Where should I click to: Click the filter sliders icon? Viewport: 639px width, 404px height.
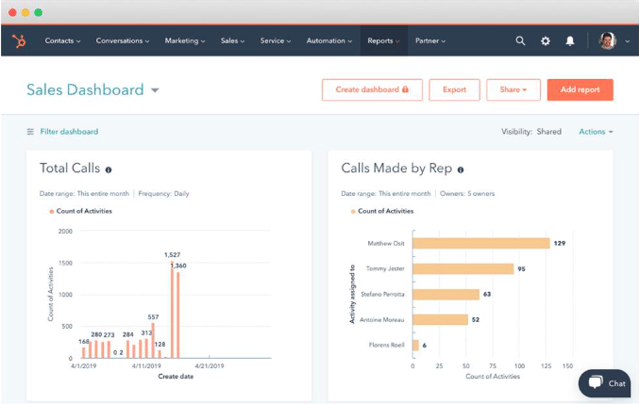pos(30,132)
